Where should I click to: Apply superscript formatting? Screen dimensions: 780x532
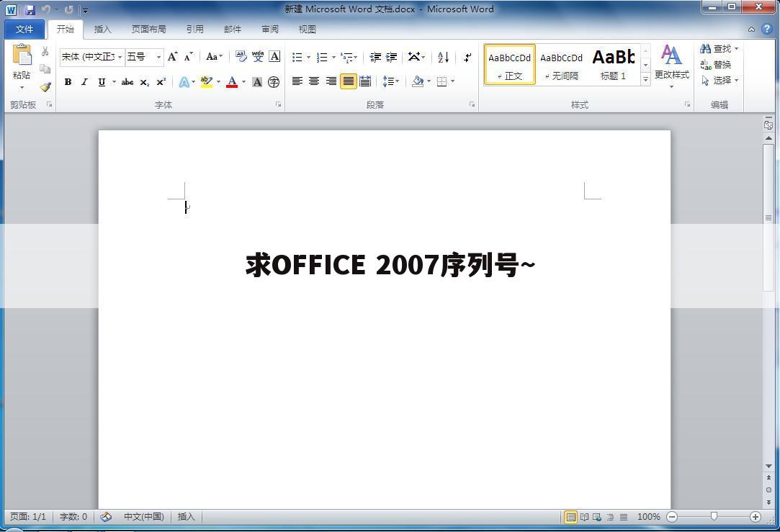[x=161, y=82]
